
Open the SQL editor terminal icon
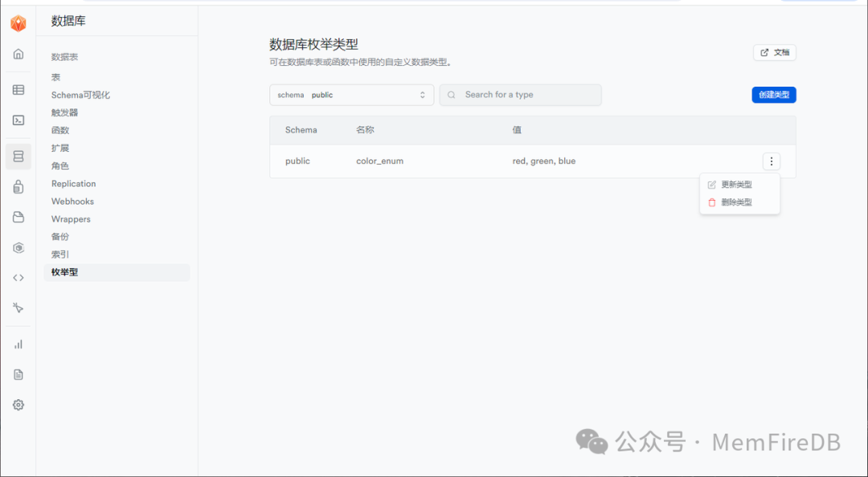pos(18,120)
